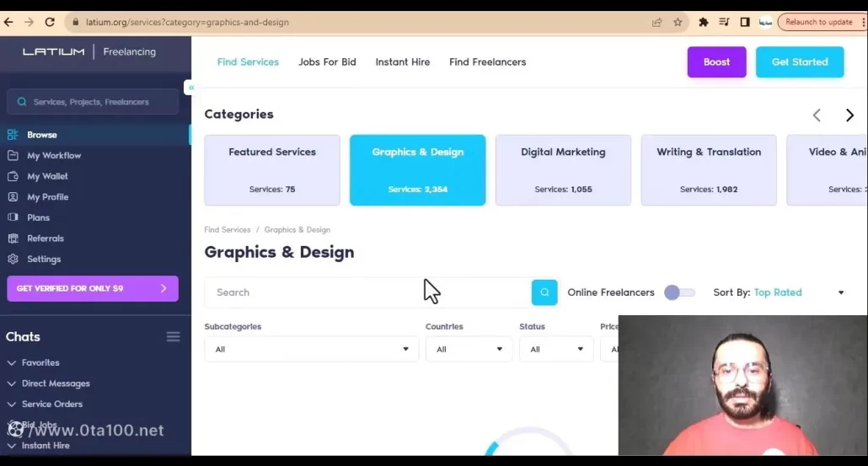
Task: Click the Settings gear icon
Action: click(13, 259)
